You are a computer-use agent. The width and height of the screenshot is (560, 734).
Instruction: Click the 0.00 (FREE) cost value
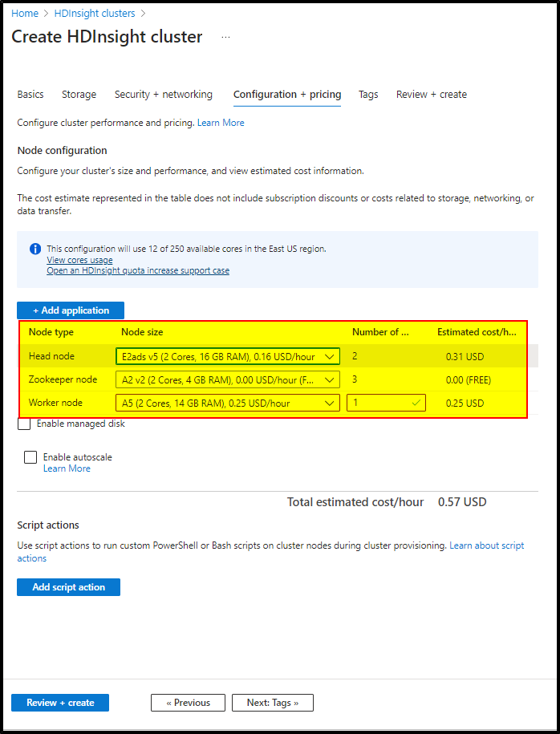(x=469, y=380)
